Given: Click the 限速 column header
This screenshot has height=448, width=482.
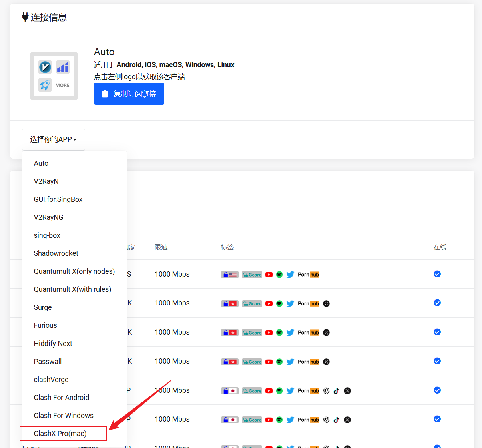Looking at the screenshot, I should tap(161, 247).
